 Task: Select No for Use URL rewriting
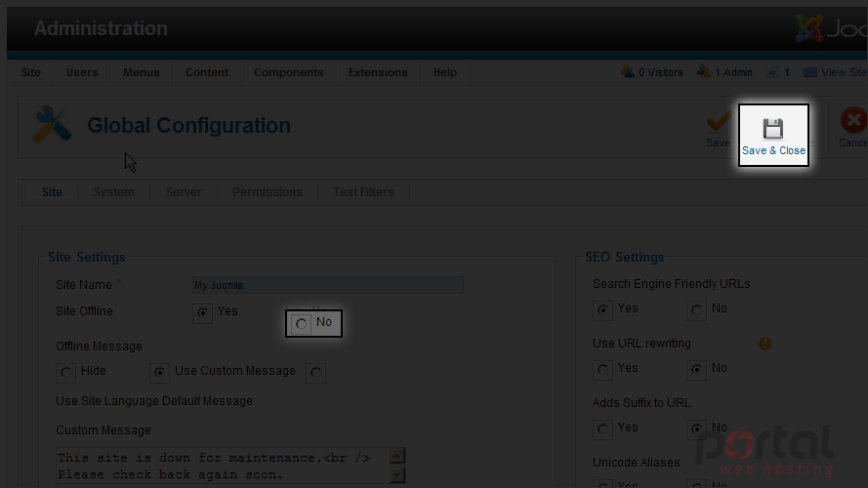(696, 370)
